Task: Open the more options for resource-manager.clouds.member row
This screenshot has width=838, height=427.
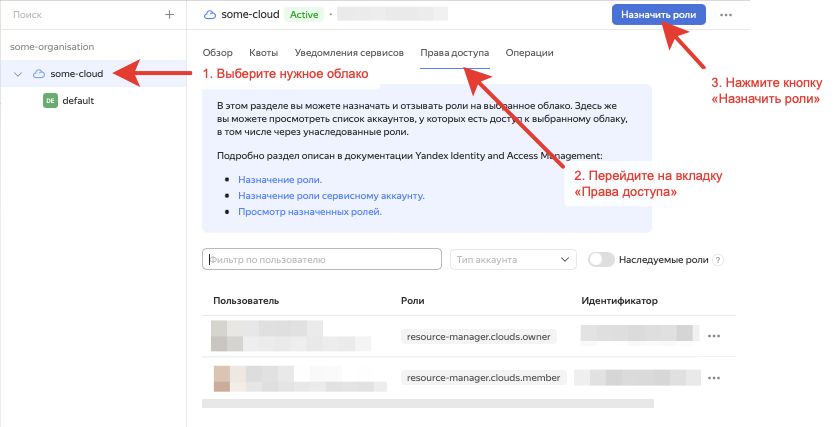Action: 713,379
